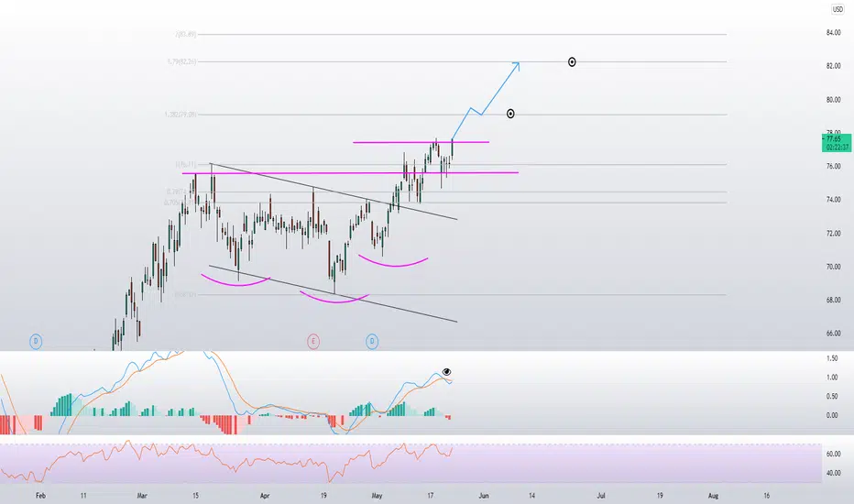Screen dimensions: 854x504
Task: Click 68.00 on the price axis
Action: (833, 300)
